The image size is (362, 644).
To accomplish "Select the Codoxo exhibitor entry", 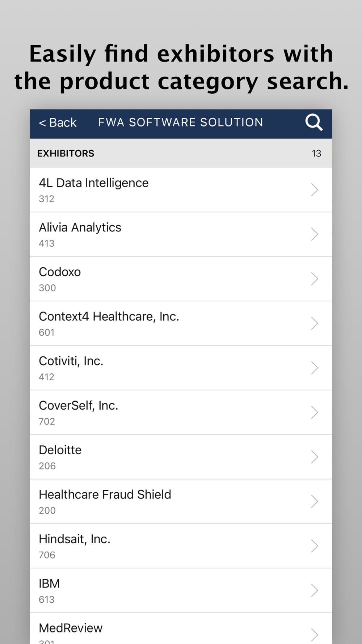I will point(60,272).
